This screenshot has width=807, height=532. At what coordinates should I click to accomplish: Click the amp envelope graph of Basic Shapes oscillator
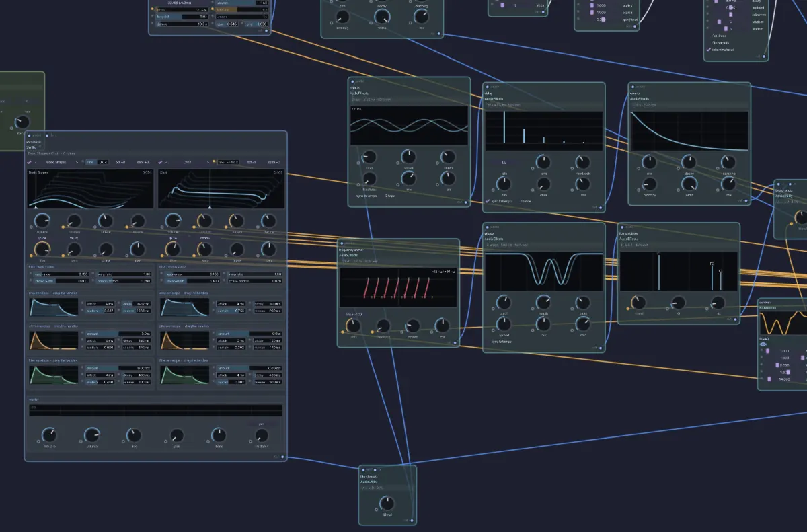point(53,307)
